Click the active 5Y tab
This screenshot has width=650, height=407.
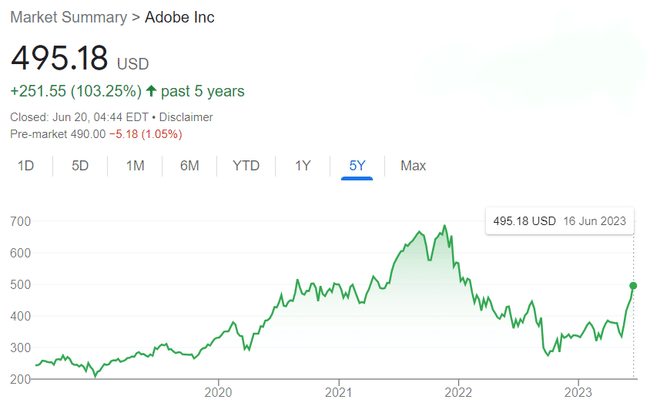[357, 165]
